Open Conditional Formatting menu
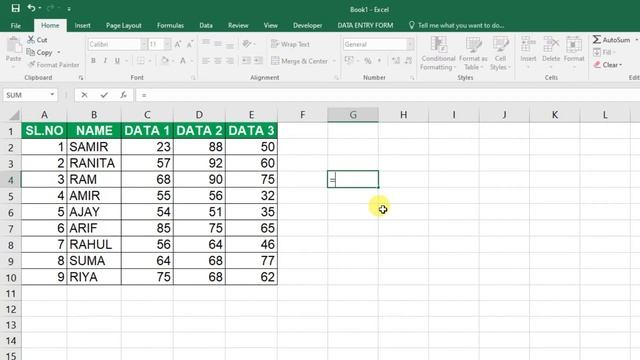 [x=438, y=53]
